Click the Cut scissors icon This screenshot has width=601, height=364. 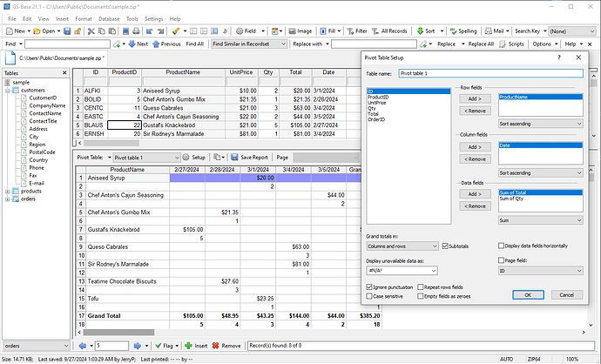click(91, 31)
